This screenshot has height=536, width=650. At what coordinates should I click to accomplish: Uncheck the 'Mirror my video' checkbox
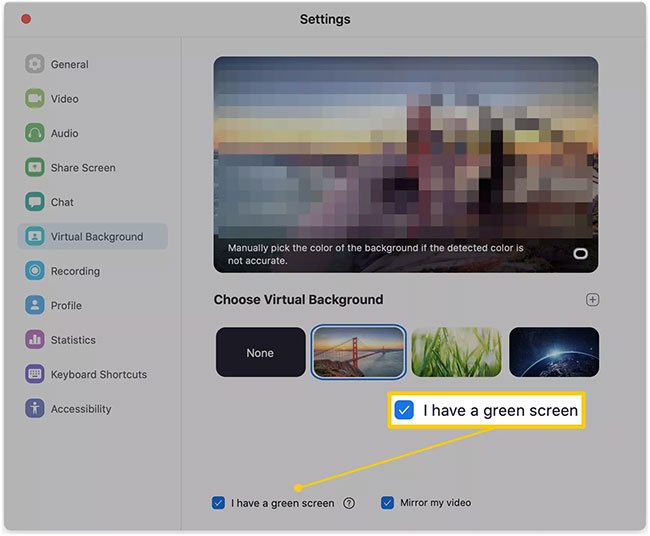pos(387,503)
